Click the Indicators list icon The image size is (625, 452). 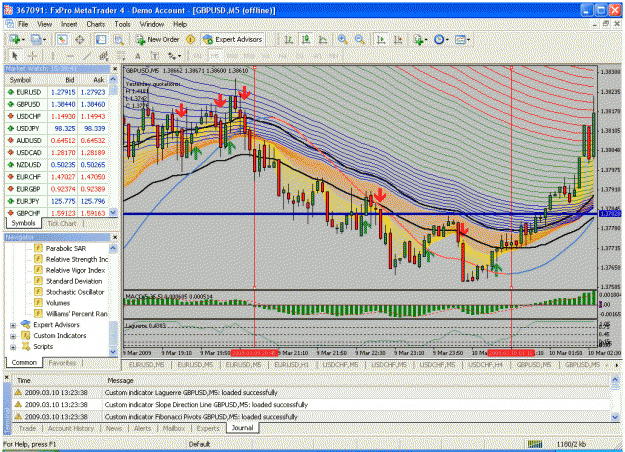click(x=418, y=39)
